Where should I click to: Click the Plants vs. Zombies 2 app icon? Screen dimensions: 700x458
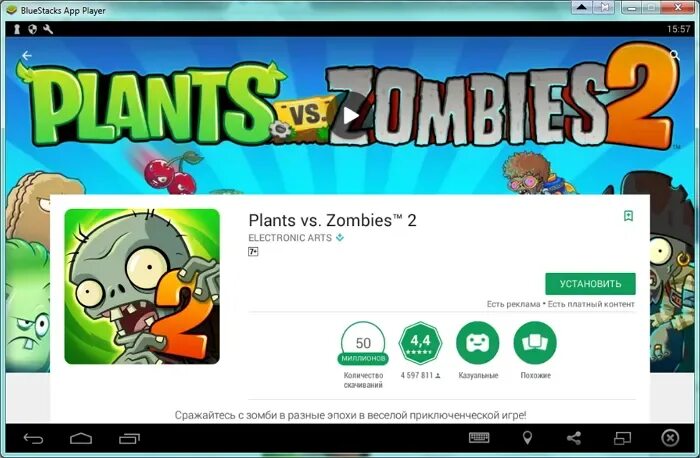142,287
